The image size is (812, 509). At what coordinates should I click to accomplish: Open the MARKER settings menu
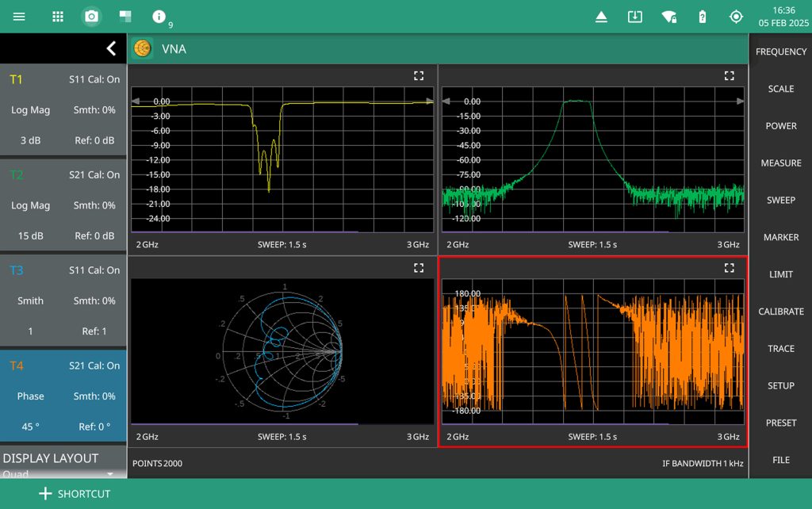(780, 237)
